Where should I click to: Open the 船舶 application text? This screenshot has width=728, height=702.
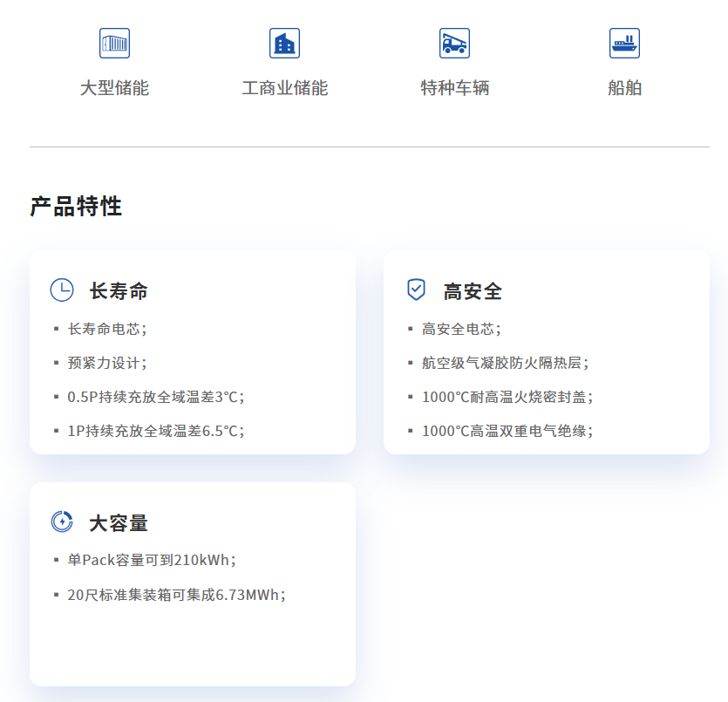click(x=624, y=88)
